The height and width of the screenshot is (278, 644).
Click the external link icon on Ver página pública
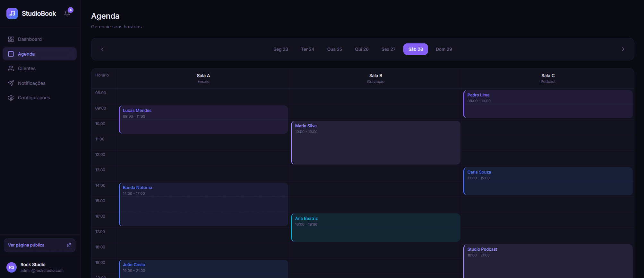point(69,245)
